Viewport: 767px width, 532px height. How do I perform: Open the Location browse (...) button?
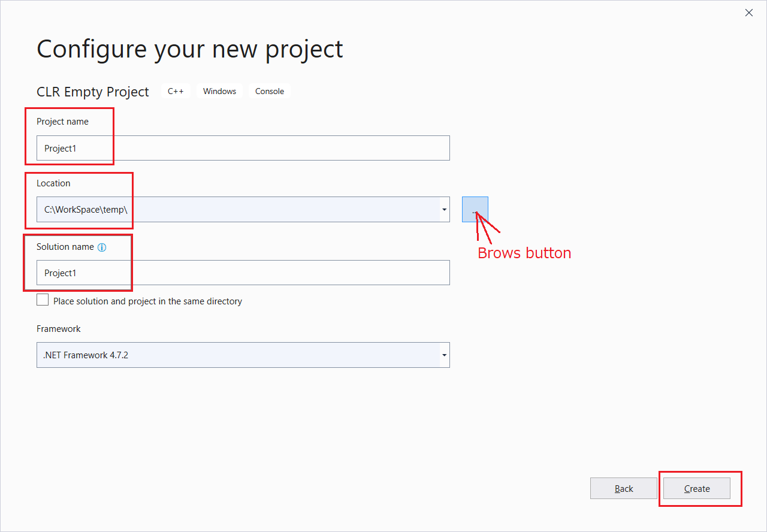(x=475, y=209)
